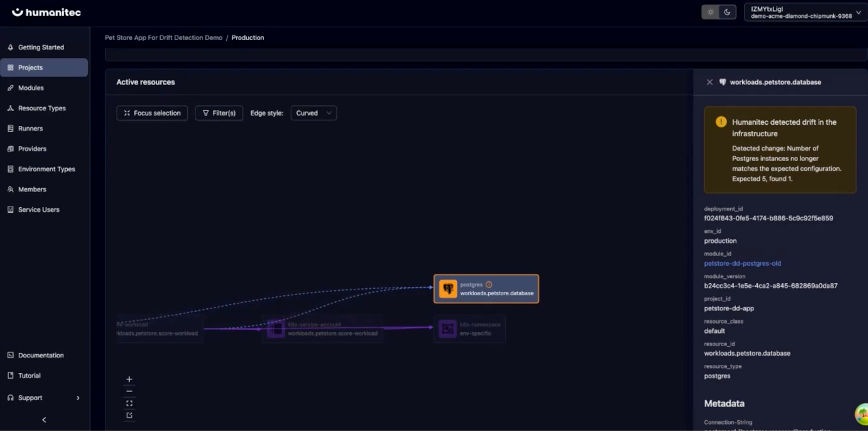
Task: Click the petstore-dd-app project id value
Action: click(729, 308)
